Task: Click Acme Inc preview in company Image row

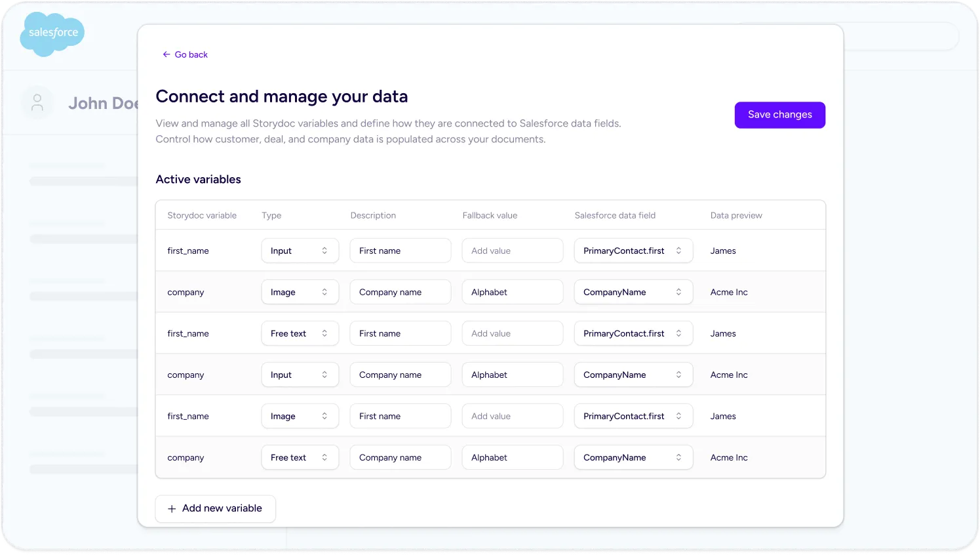Action: (729, 292)
